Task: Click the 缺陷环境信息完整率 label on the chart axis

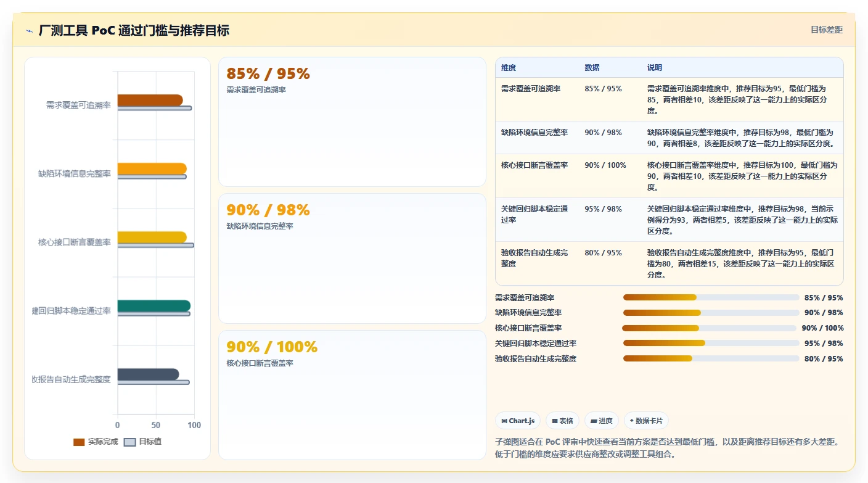Action: tap(75, 174)
